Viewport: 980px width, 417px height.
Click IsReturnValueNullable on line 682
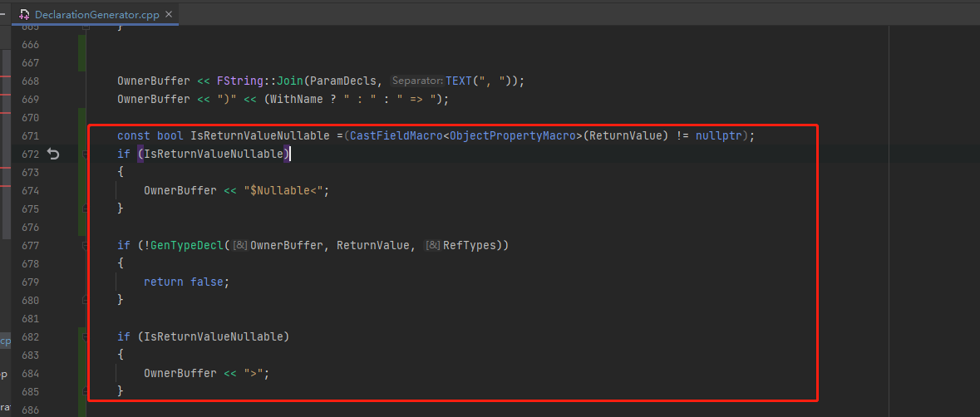214,337
